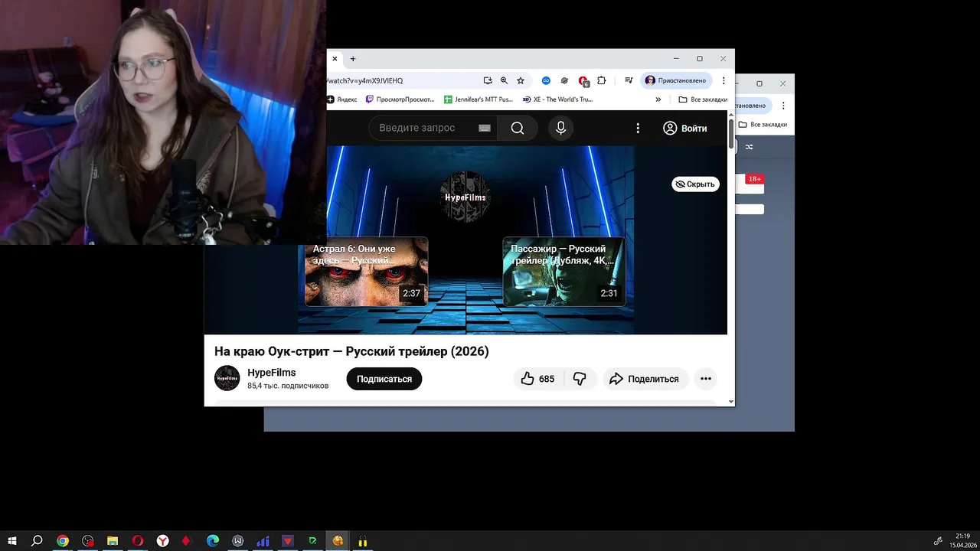The width and height of the screenshot is (980, 551).
Task: Click the shuffle icon in the background window
Action: [749, 147]
